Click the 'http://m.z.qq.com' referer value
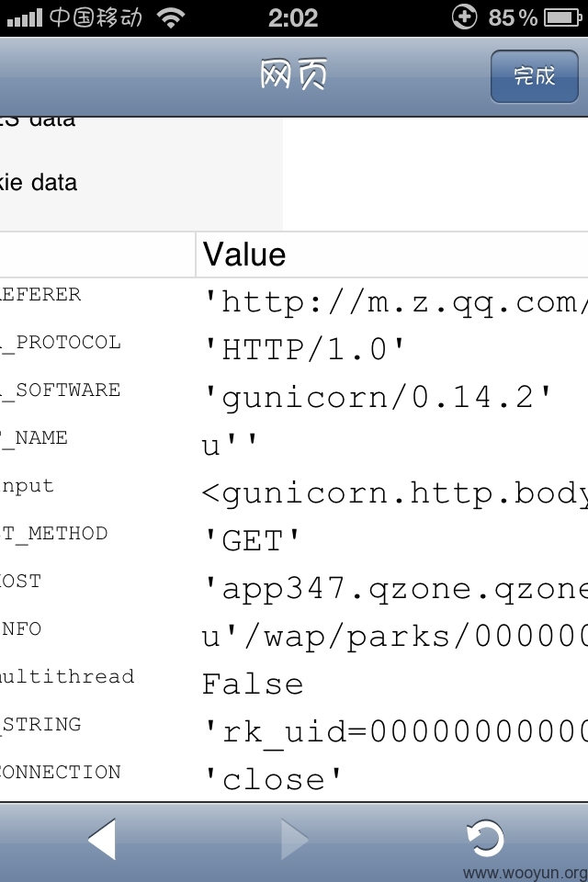This screenshot has width=588, height=882. (395, 302)
